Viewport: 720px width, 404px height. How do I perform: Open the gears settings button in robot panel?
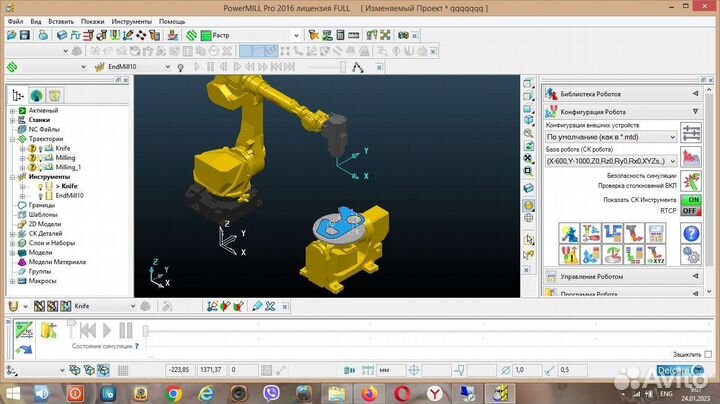click(x=691, y=255)
